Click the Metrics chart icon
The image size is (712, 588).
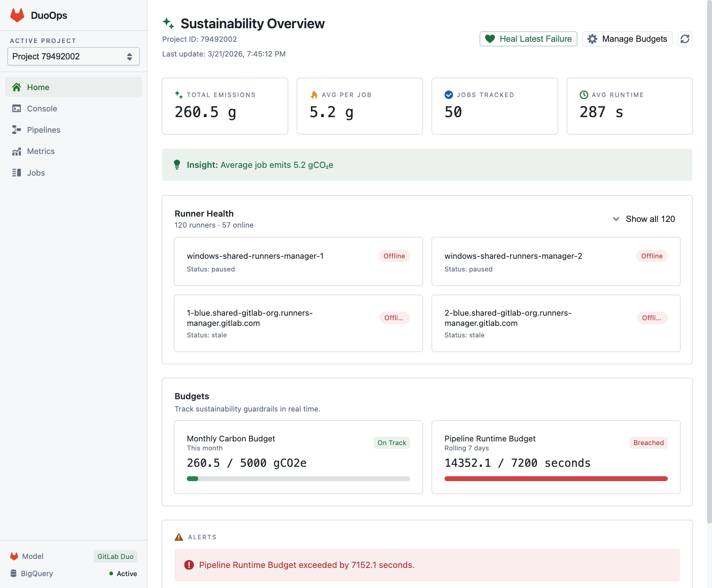click(x=16, y=152)
